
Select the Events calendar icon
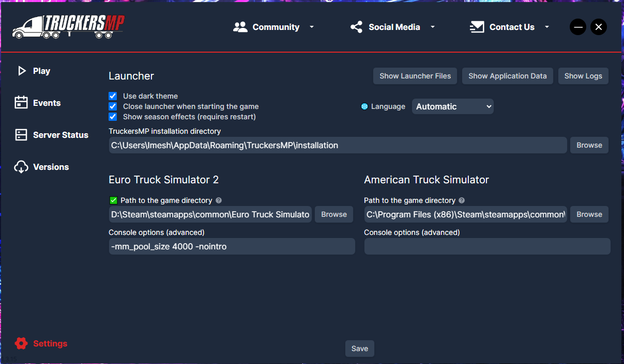[x=21, y=103]
